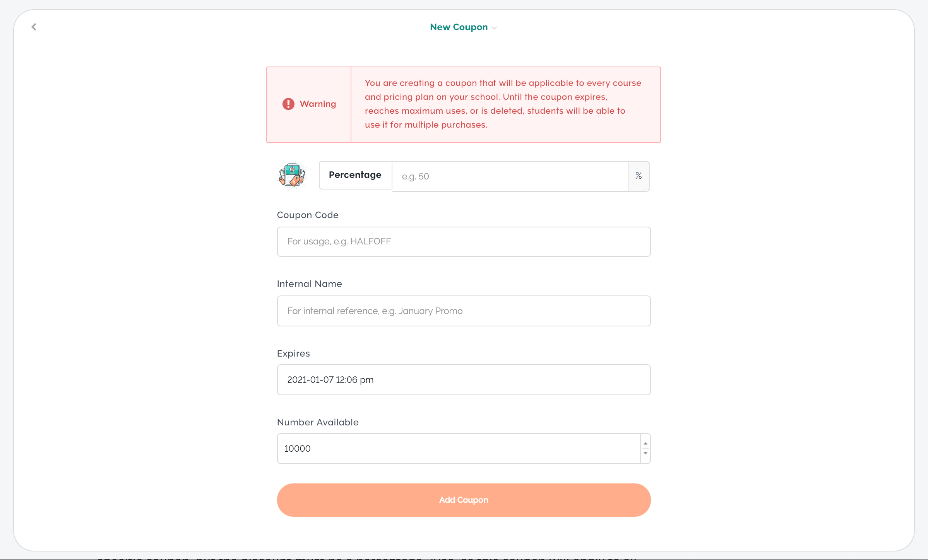Click the coupon illustration icon
Screen dimensions: 928x560
(292, 175)
